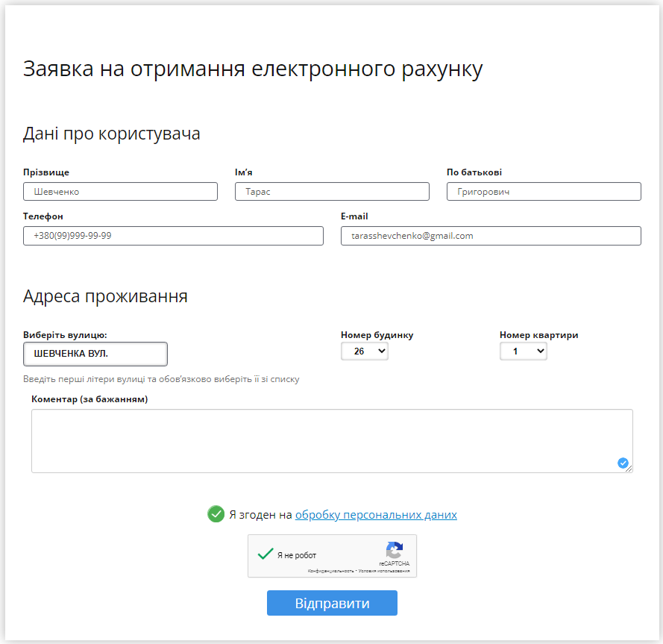Click the E-mail field with tarasshevchenko@gmail.com
The width and height of the screenshot is (663, 644).
(x=491, y=236)
